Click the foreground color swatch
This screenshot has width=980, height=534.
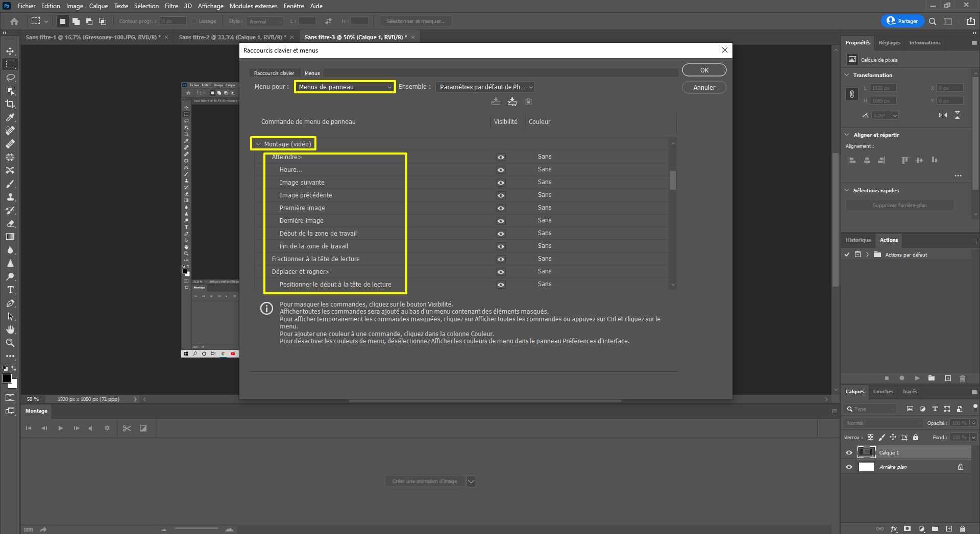coord(8,378)
